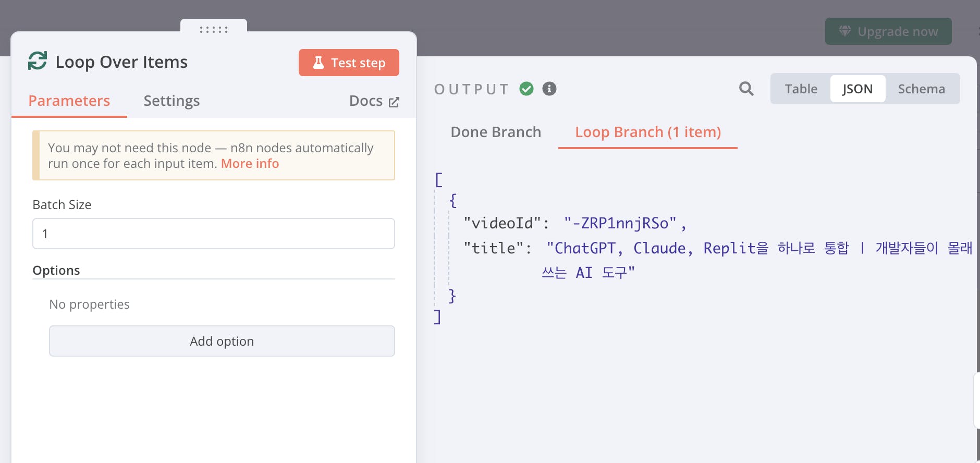
Task: Collapse the JSON array opening bracket
Action: (438, 180)
